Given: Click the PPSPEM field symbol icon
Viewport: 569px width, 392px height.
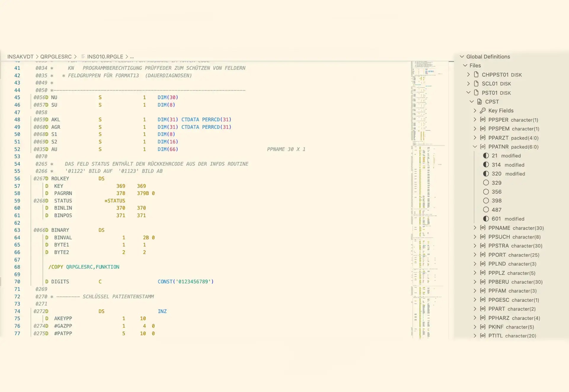Looking at the screenshot, I should 483,129.
